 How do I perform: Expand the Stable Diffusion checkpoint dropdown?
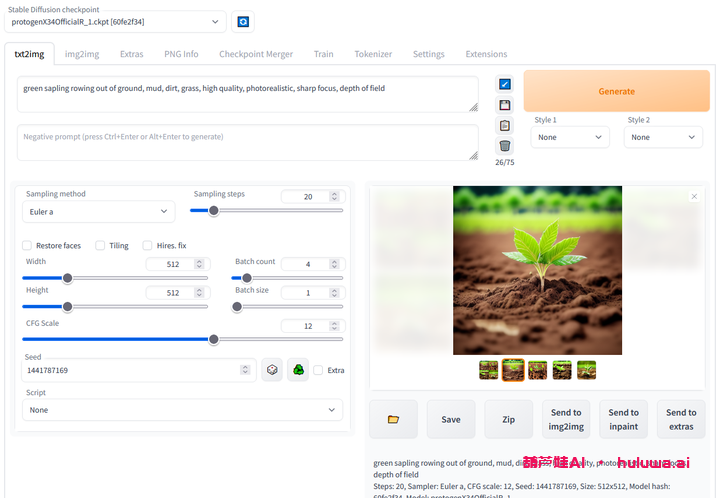(115, 21)
